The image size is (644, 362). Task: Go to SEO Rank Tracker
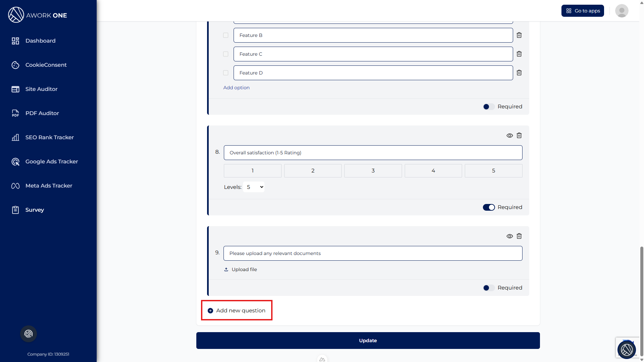(49, 137)
